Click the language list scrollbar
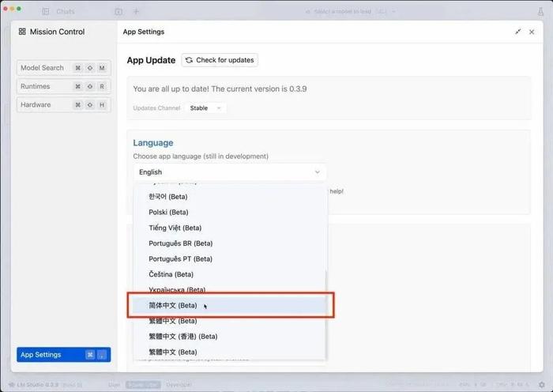The width and height of the screenshot is (553, 392). (x=325, y=314)
